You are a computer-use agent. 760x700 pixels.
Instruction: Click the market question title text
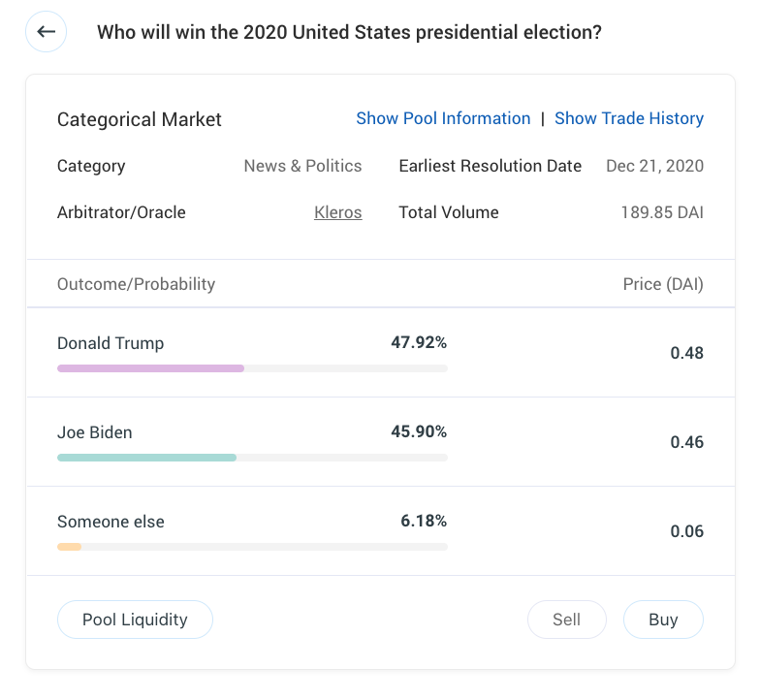click(349, 32)
